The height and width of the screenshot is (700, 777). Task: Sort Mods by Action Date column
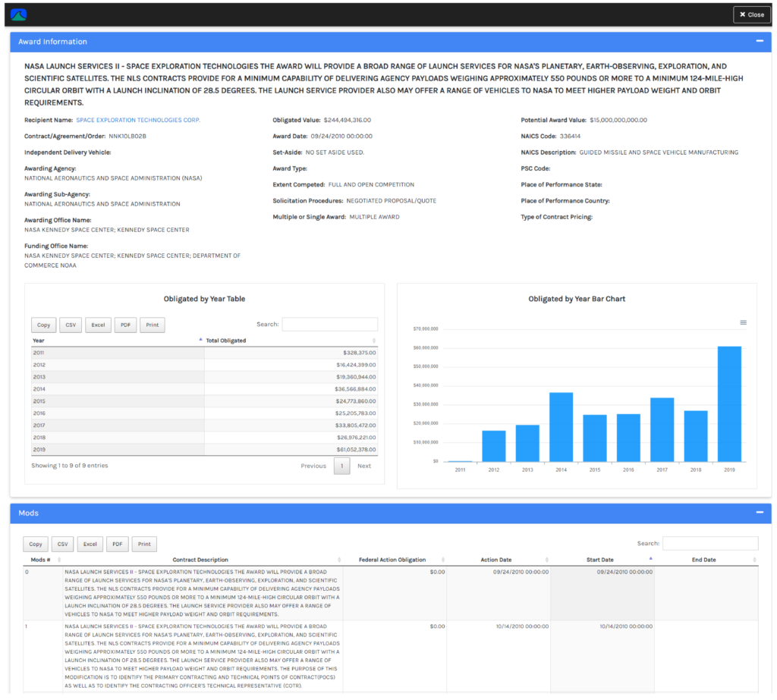(498, 560)
